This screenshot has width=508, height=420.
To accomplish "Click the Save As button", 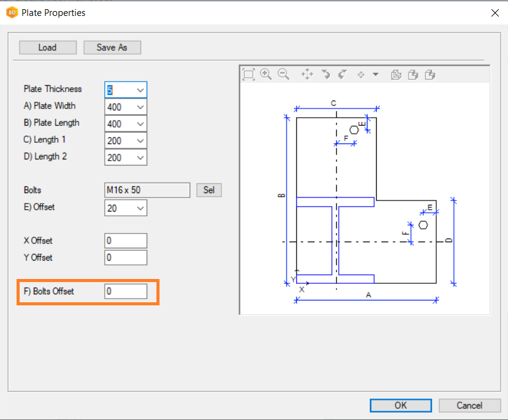I will point(112,47).
